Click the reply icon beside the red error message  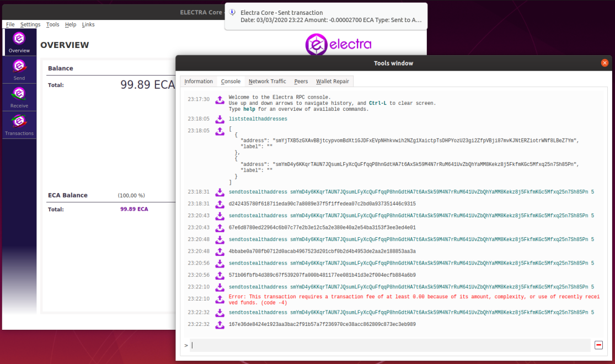click(220, 299)
